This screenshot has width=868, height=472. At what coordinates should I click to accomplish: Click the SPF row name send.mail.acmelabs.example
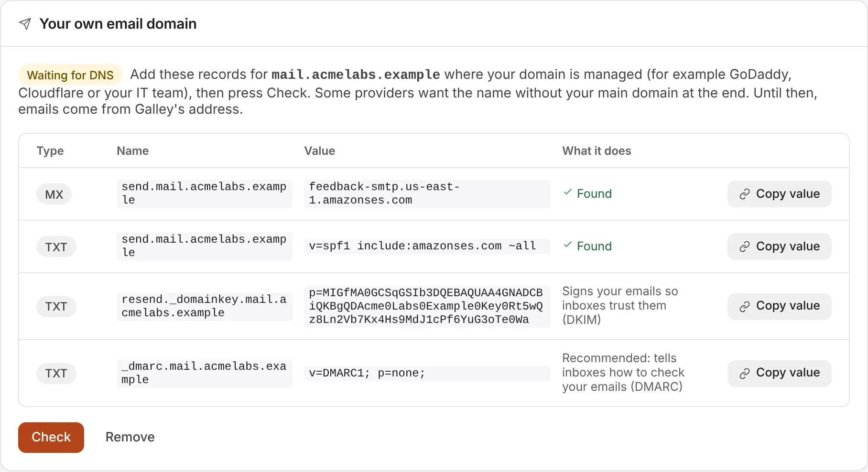pos(204,246)
